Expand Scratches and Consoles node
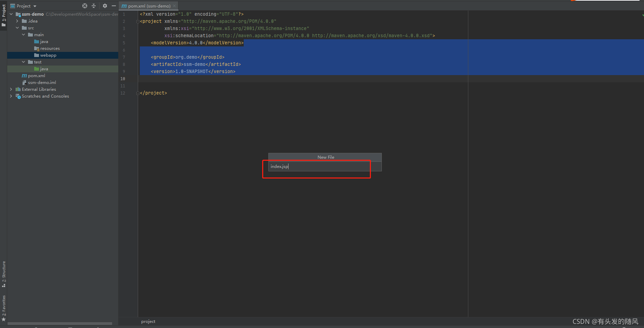This screenshot has width=644, height=328. (11, 96)
